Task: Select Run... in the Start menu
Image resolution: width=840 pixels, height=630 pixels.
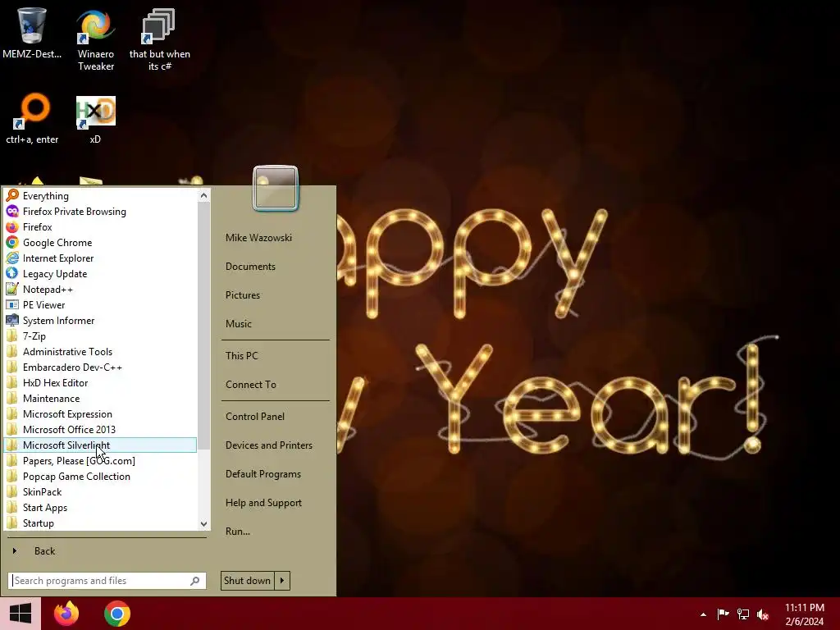Action: pyautogui.click(x=238, y=532)
